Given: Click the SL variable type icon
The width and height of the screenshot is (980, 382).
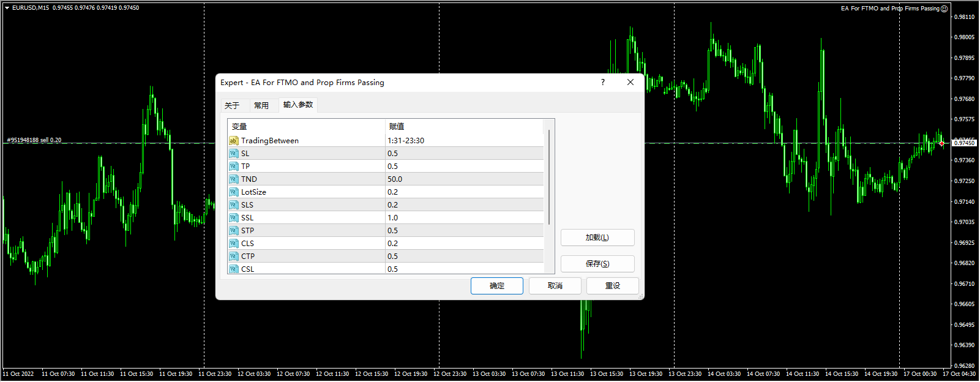Looking at the screenshot, I should click(233, 154).
